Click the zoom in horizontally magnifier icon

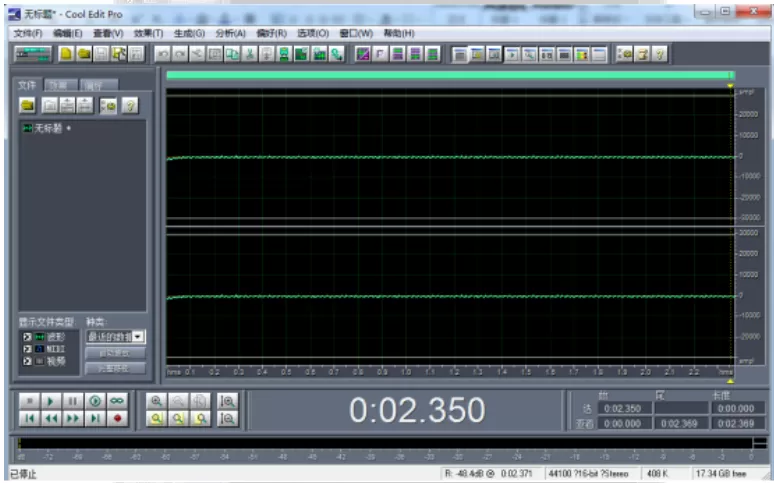(x=156, y=401)
